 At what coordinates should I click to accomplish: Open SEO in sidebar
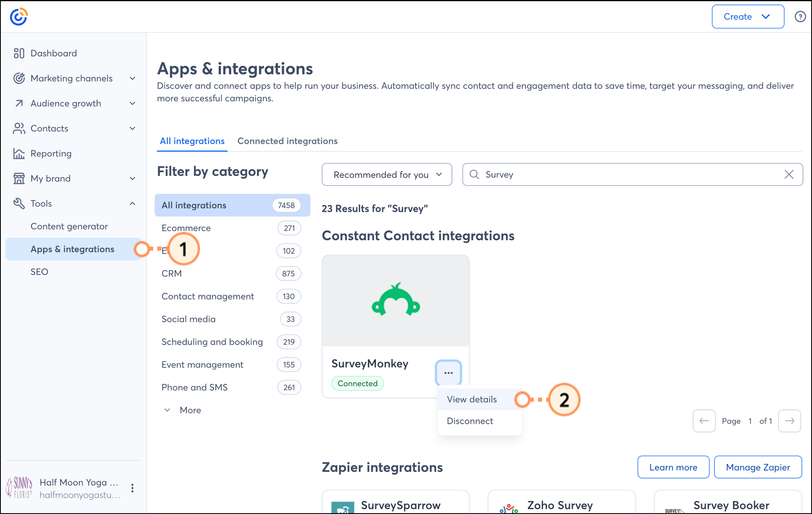39,272
